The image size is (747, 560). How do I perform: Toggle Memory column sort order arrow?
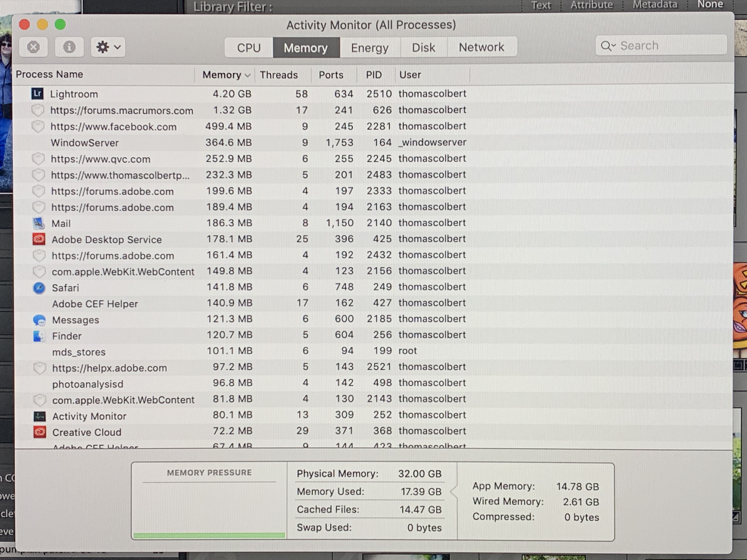click(248, 75)
